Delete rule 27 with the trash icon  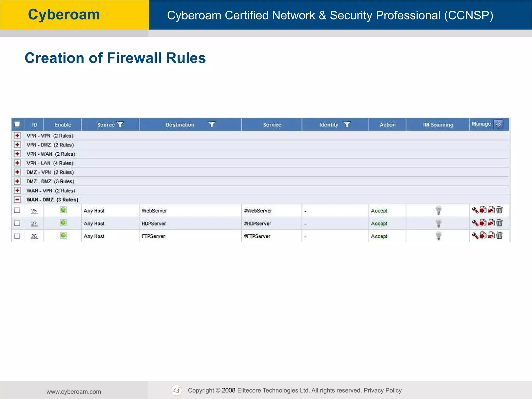click(x=499, y=223)
